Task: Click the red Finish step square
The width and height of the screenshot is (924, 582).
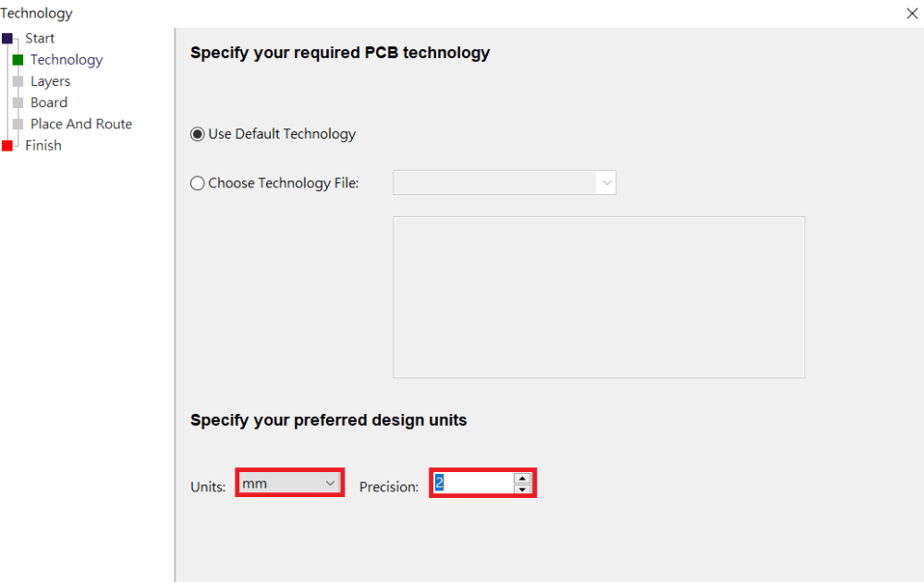Action: tap(7, 146)
